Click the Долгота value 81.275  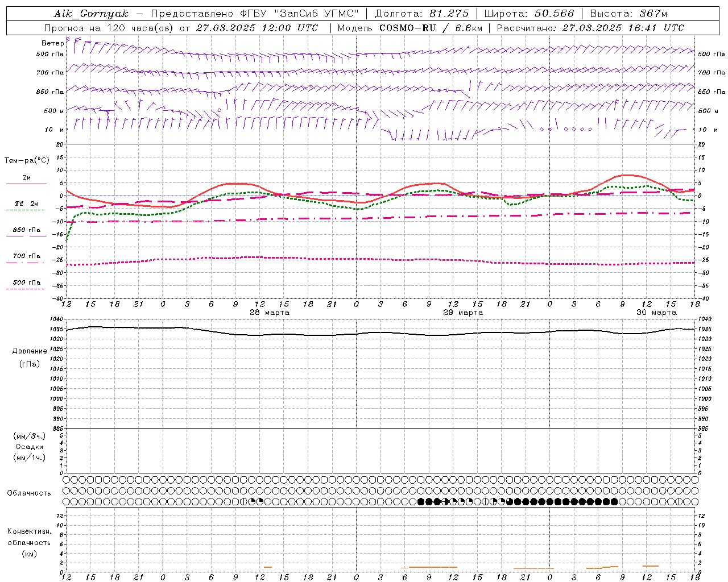coord(449,14)
